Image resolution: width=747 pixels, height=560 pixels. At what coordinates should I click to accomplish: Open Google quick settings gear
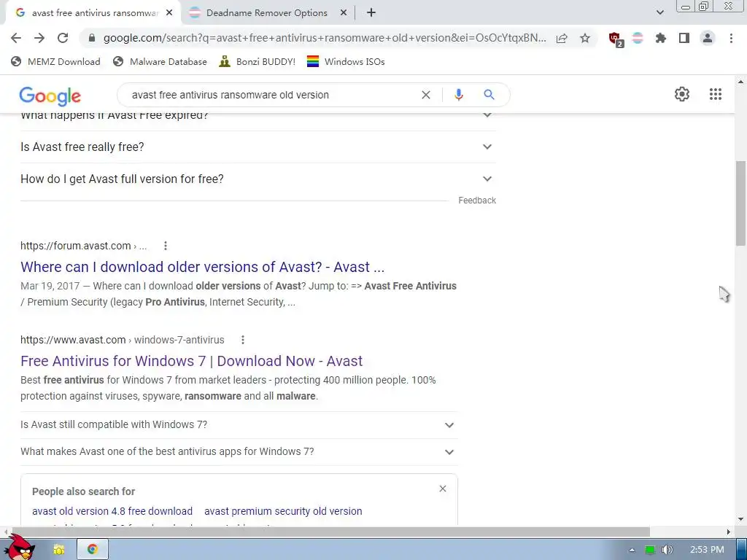click(x=682, y=94)
